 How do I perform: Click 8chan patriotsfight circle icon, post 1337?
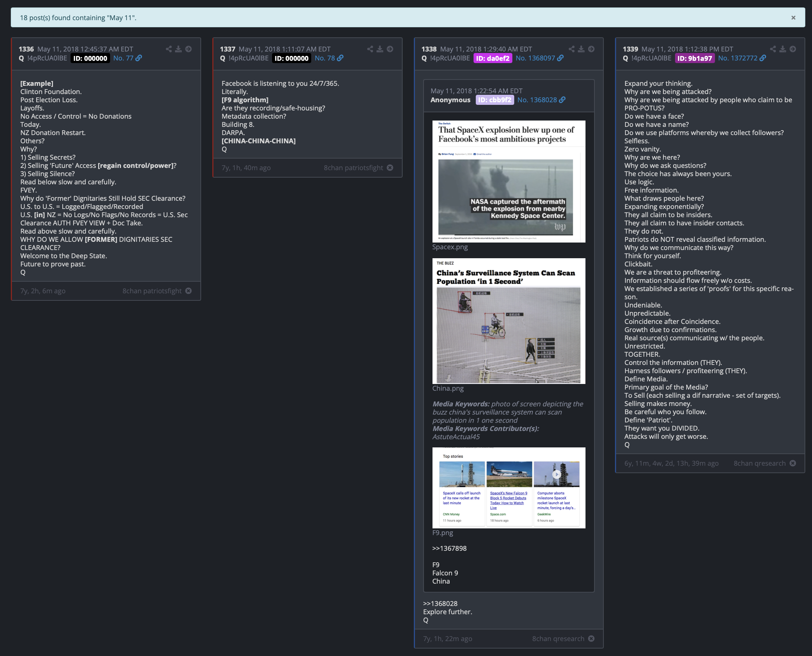(390, 168)
